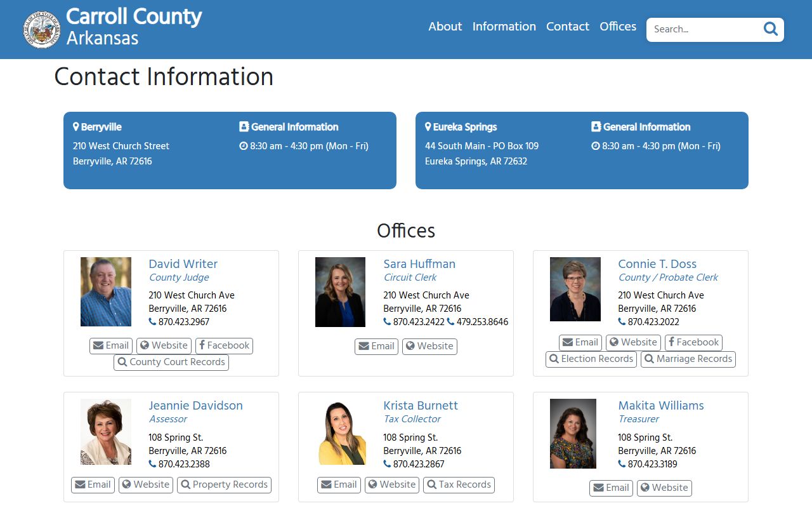Click Jeannie Davidson's portrait photo
Image resolution: width=812 pixels, height=508 pixels.
(x=106, y=432)
